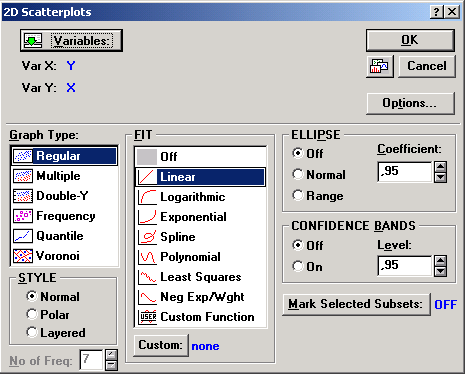
Task: Click the OK button
Action: pos(410,40)
